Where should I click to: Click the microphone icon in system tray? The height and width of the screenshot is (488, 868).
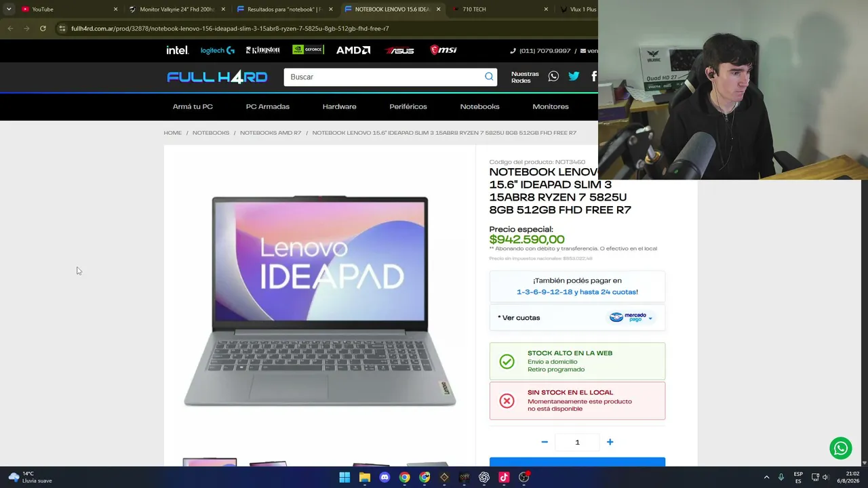click(x=781, y=477)
